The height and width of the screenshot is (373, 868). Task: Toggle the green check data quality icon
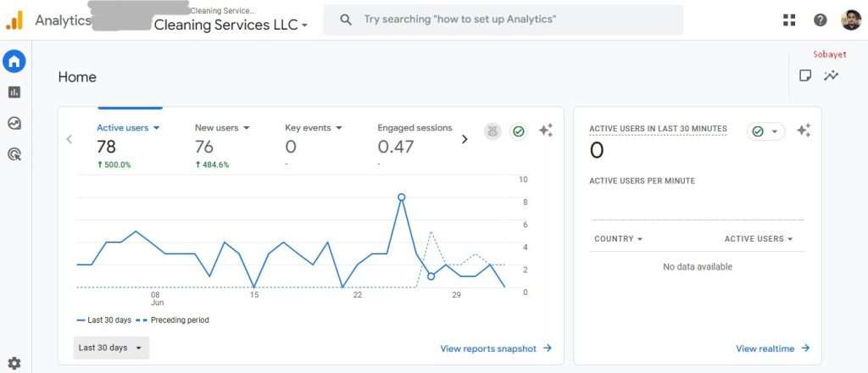point(518,131)
